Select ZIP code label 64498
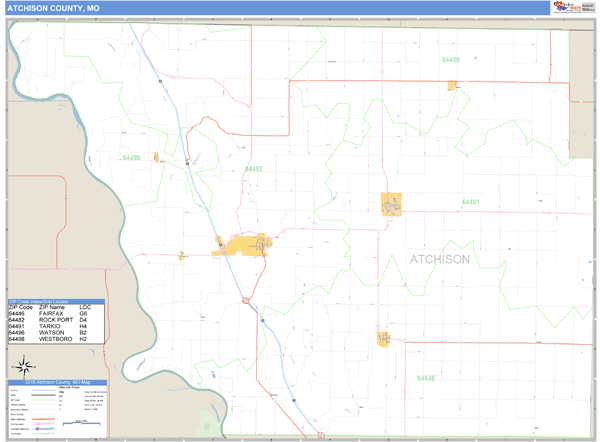This screenshot has width=600, height=442. coord(451,61)
